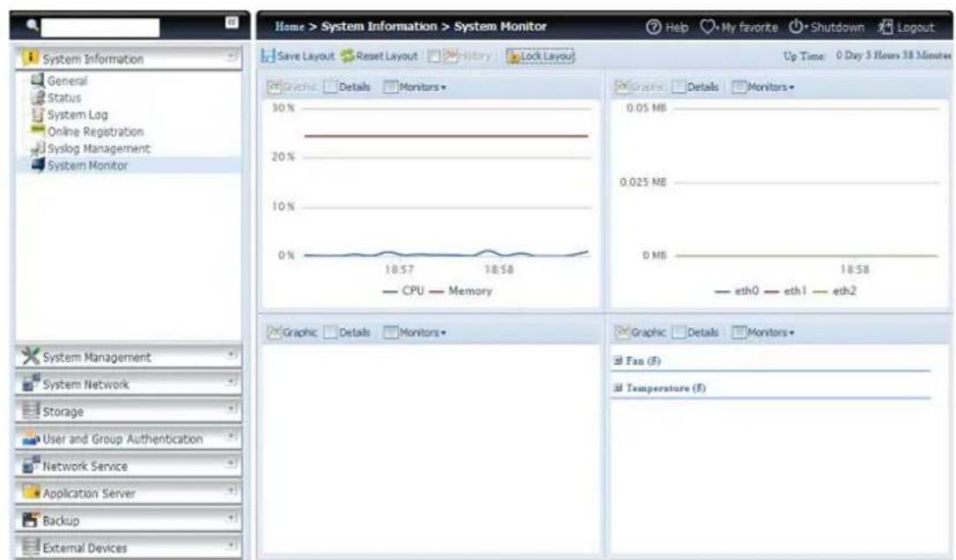Select Graphic in Fan/Temperature panel
The width and height of the screenshot is (956, 560).
point(640,333)
